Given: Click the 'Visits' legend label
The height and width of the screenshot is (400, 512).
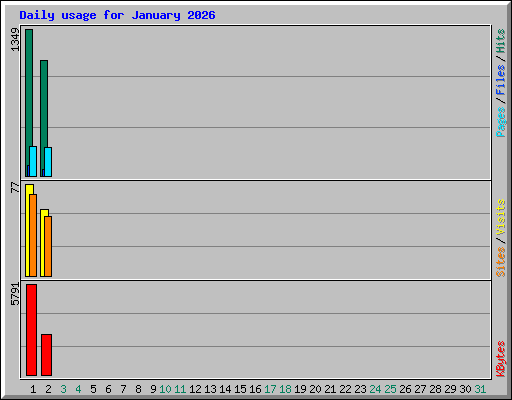Looking at the screenshot, I should 501,217.
